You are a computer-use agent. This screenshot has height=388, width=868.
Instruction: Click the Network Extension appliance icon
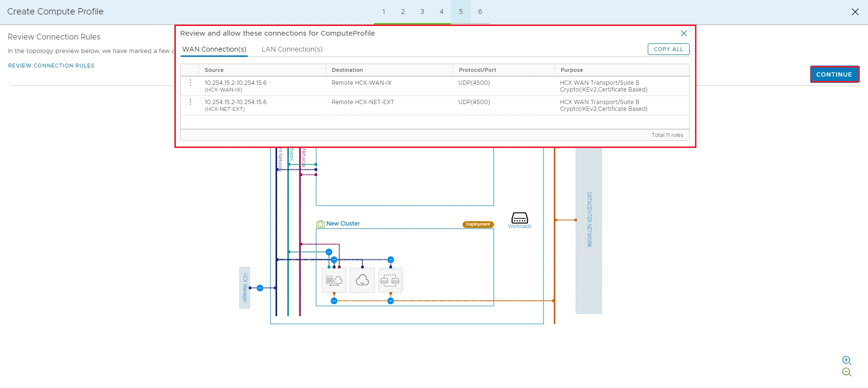[390, 280]
